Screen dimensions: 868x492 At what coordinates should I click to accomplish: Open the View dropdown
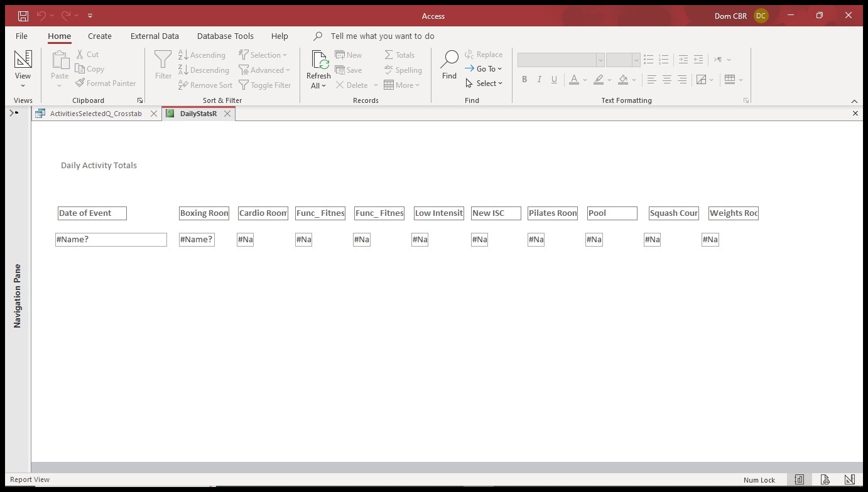click(x=23, y=86)
